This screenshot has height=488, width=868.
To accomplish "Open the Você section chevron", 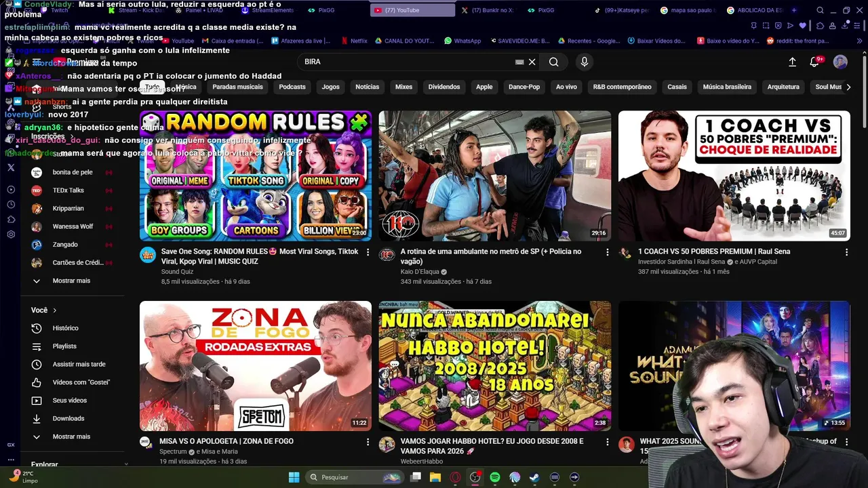I will 54,310.
